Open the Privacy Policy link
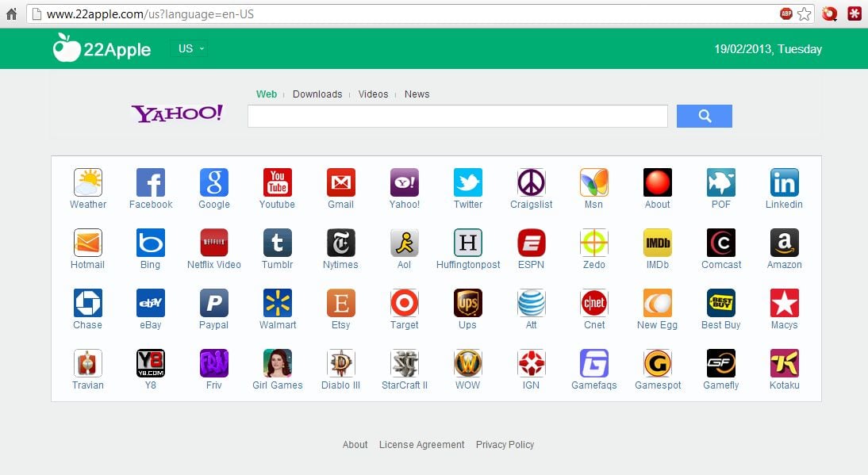868x475 pixels. click(x=505, y=445)
